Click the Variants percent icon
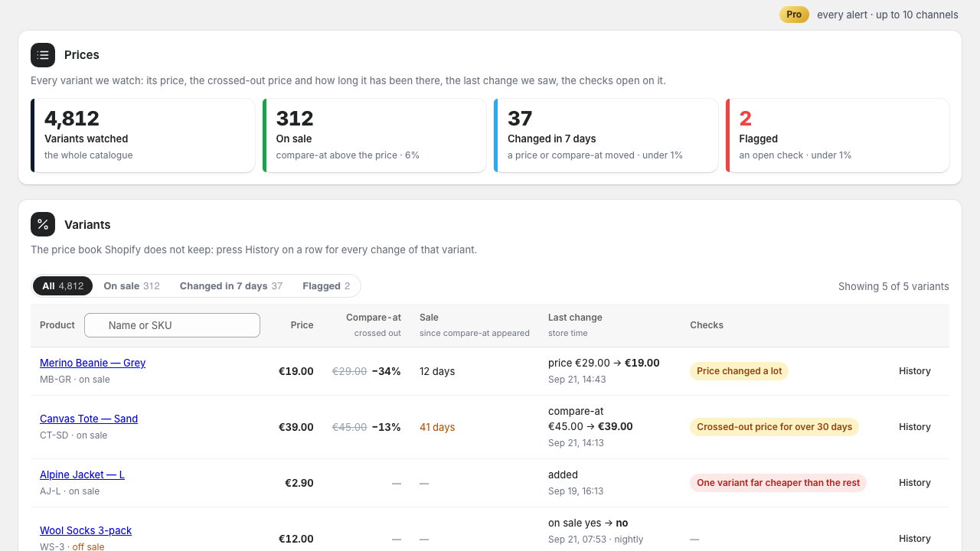The image size is (980, 551). pos(43,224)
